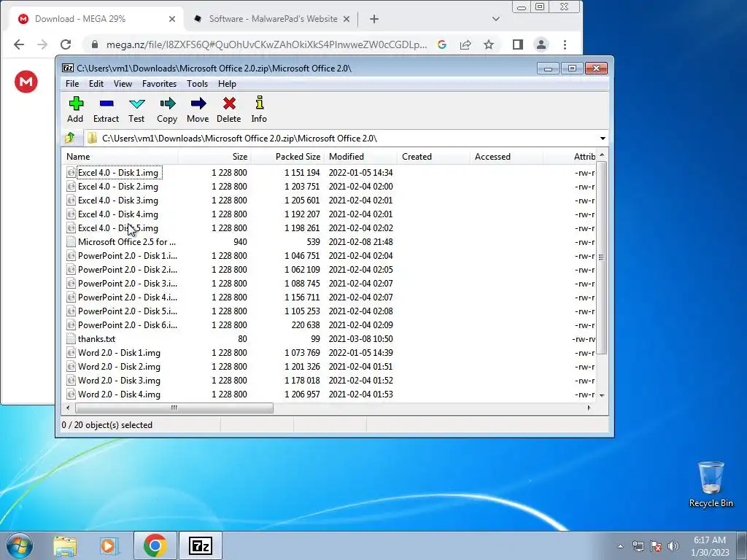Sort by Size column header
This screenshot has height=560, width=747.
tap(215, 157)
